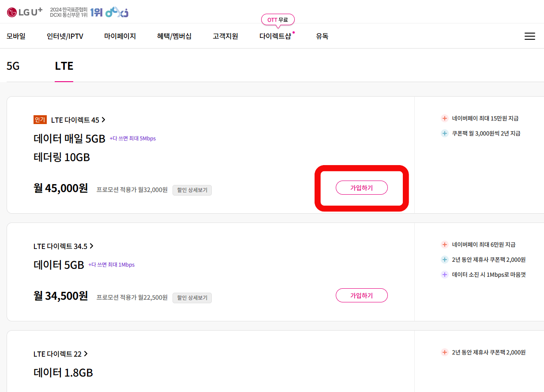Click the 데이터 매일 5GB text

click(x=69, y=139)
